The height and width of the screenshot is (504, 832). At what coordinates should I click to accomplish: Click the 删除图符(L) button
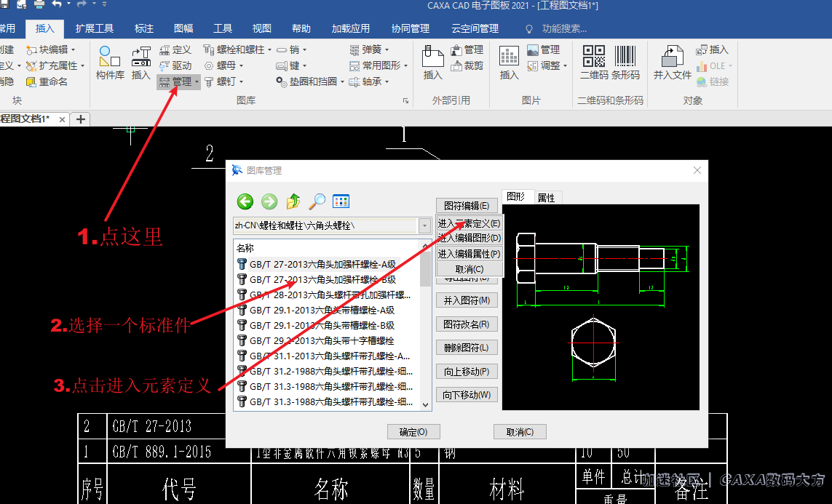click(x=466, y=348)
